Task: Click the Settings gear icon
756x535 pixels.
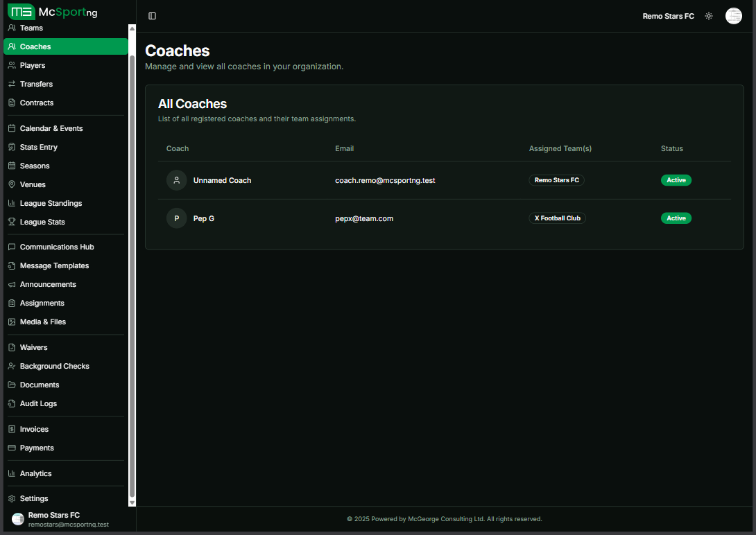Action: 12,498
